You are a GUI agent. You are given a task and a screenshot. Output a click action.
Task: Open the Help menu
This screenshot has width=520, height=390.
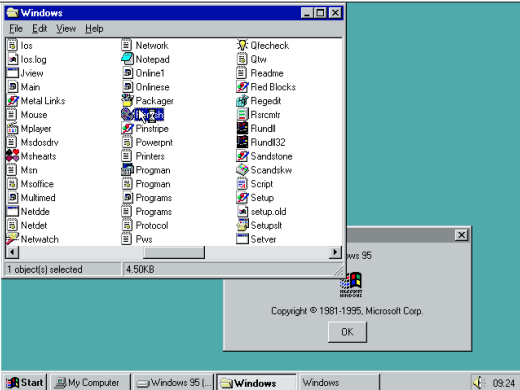click(94, 29)
